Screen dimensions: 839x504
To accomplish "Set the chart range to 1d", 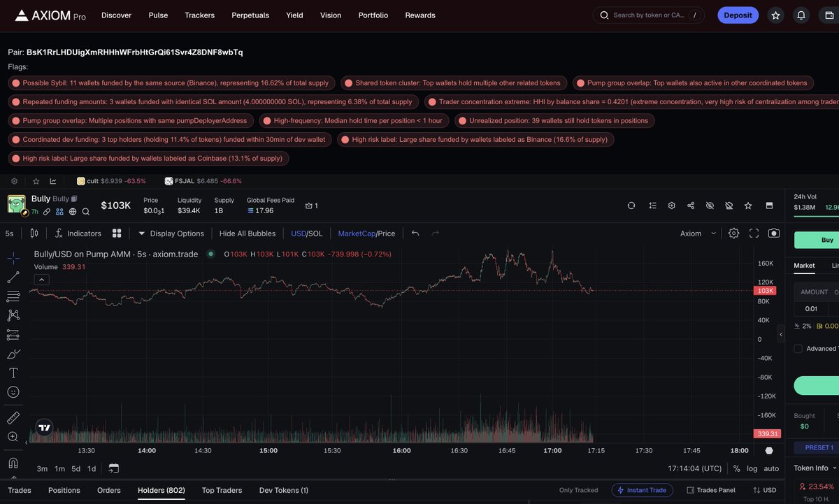I will 92,468.
